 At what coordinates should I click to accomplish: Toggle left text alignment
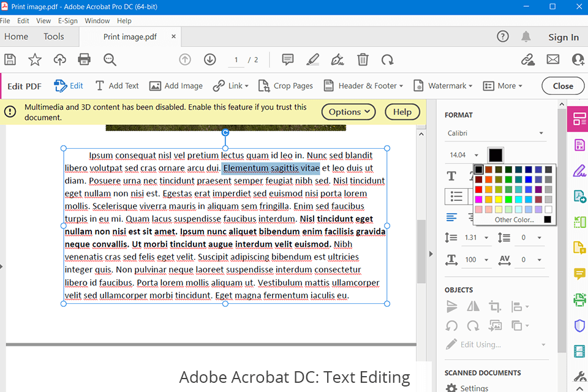[x=451, y=217]
